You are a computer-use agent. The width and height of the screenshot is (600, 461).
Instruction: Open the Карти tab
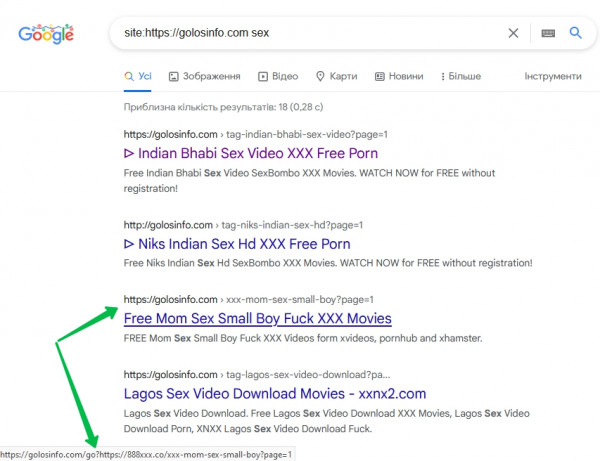(x=336, y=76)
